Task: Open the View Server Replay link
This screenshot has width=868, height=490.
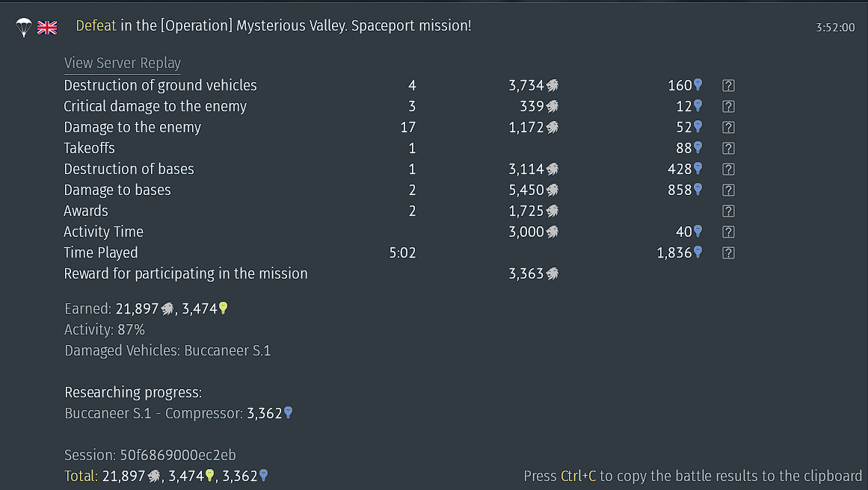Action: pos(123,63)
